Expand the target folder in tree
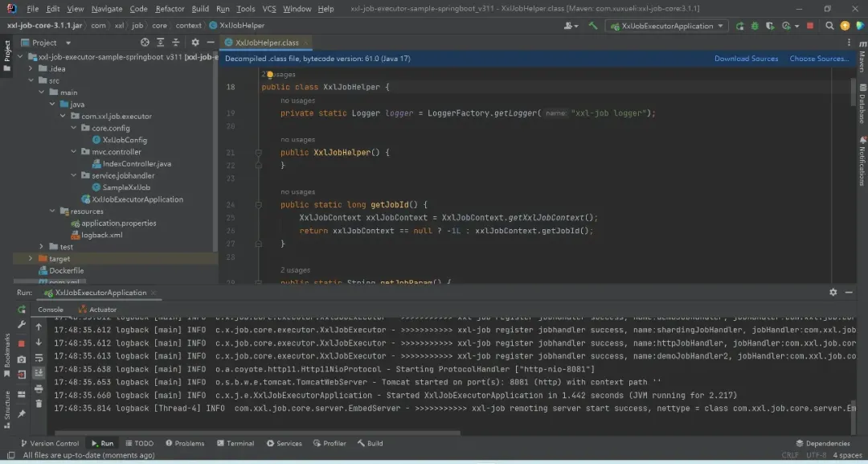This screenshot has width=868, height=464. [x=31, y=259]
